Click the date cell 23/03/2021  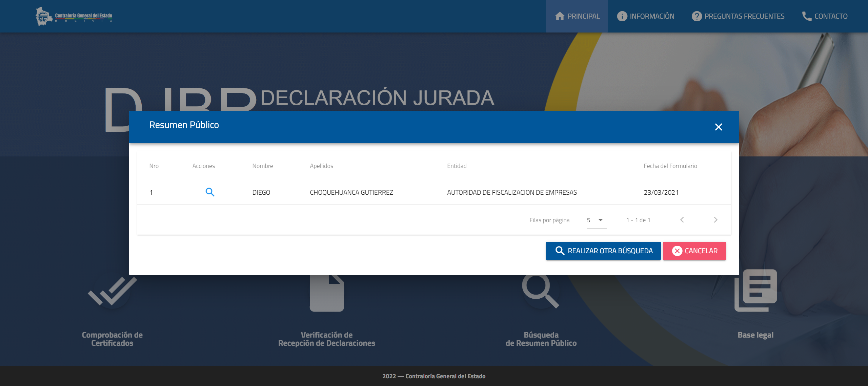tap(661, 192)
